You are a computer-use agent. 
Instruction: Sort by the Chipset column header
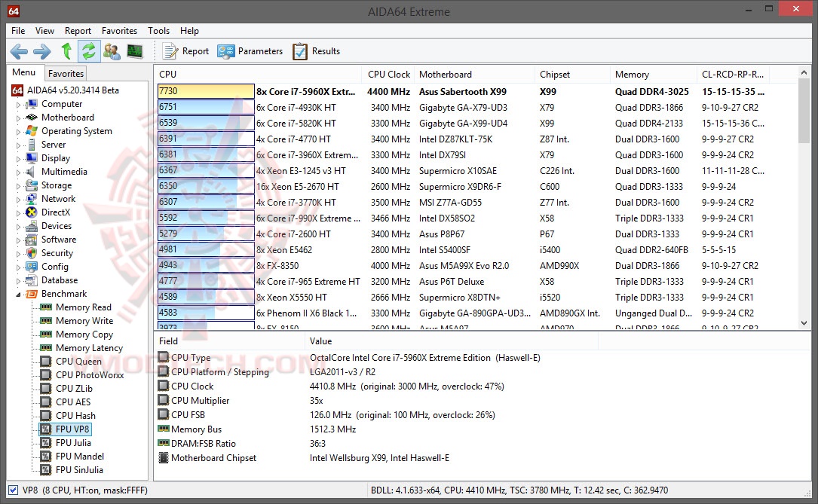pyautogui.click(x=571, y=74)
